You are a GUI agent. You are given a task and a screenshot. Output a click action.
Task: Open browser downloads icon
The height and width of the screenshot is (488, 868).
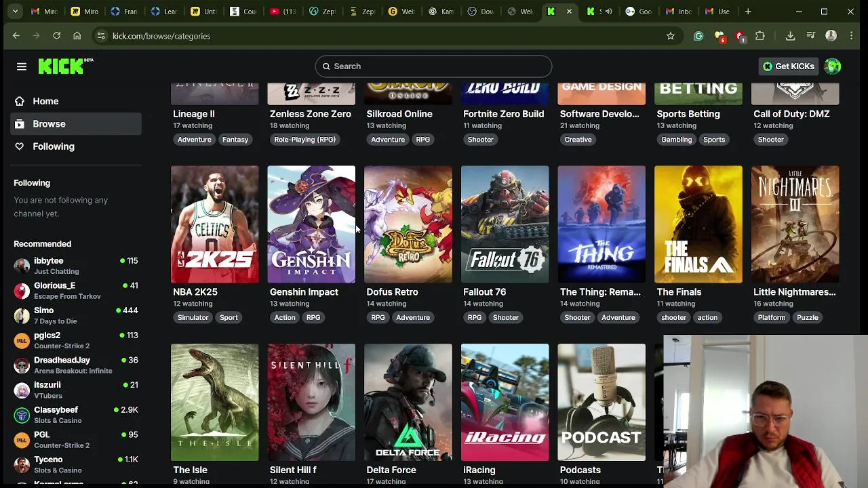click(790, 36)
